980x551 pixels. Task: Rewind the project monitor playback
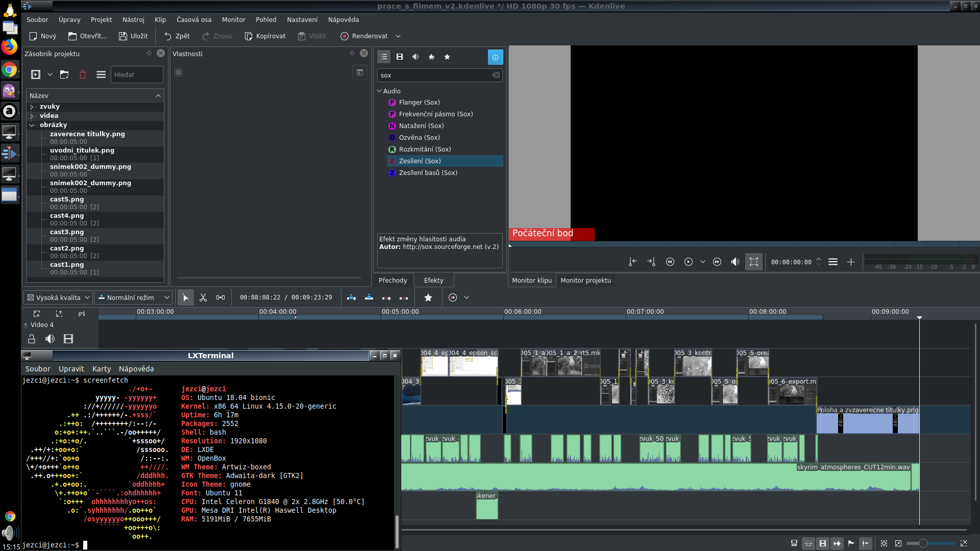click(x=670, y=262)
